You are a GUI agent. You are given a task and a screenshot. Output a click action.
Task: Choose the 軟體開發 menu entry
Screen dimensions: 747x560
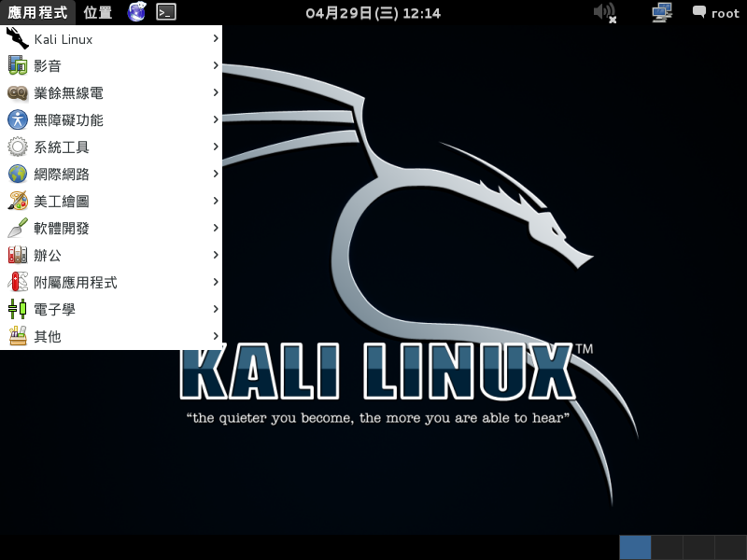point(62,229)
